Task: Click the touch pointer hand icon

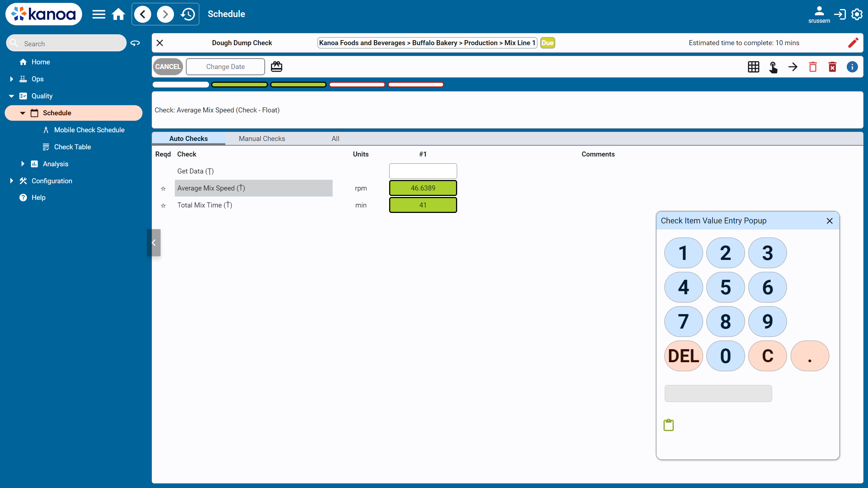Action: pyautogui.click(x=773, y=67)
